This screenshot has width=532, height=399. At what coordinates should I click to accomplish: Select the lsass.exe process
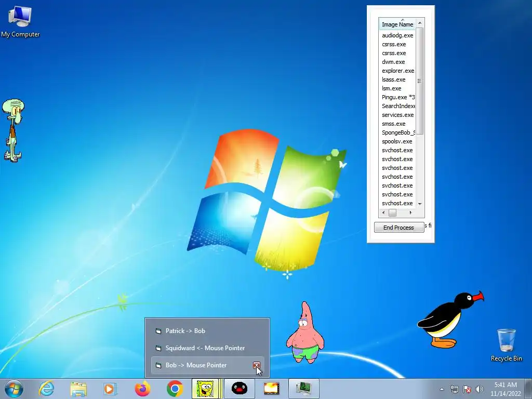pyautogui.click(x=397, y=79)
